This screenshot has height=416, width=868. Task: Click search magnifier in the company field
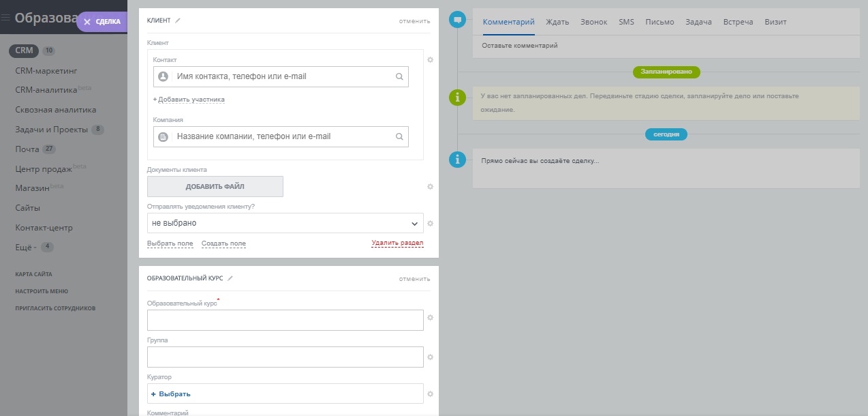tap(399, 136)
